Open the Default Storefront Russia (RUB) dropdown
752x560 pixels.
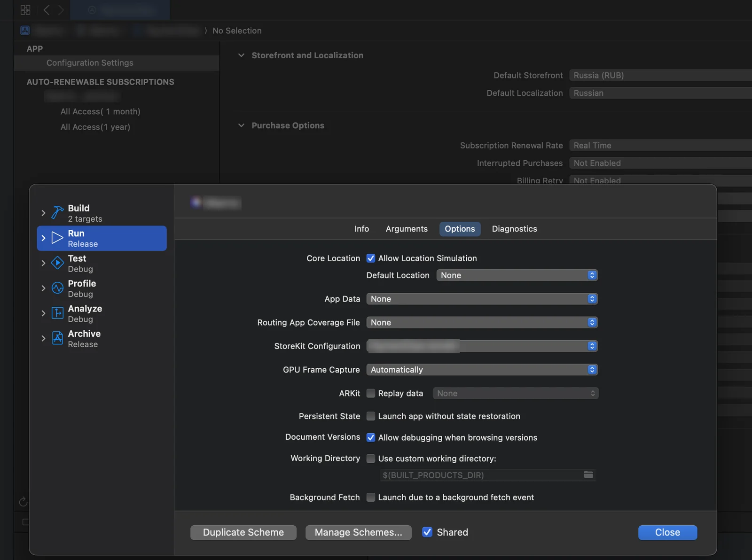(x=661, y=75)
